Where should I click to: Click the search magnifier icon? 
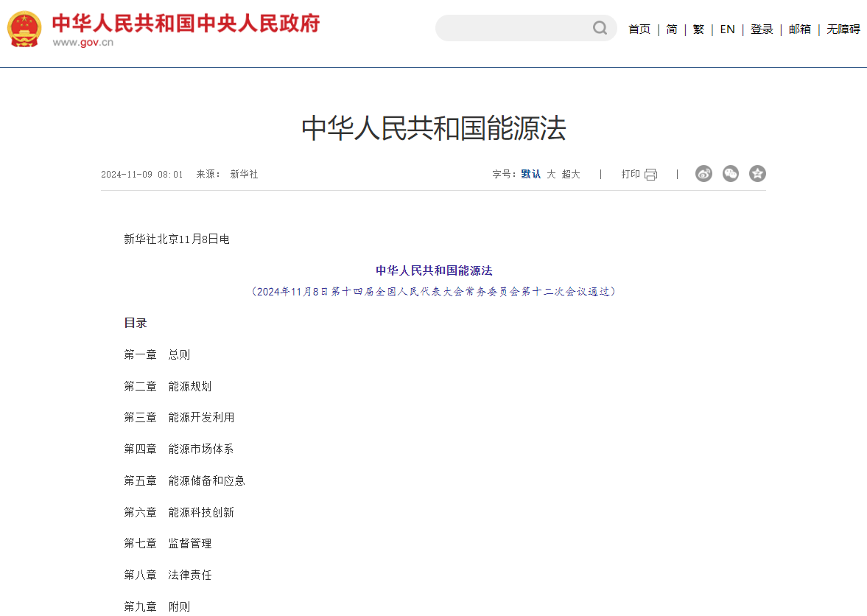(x=600, y=28)
